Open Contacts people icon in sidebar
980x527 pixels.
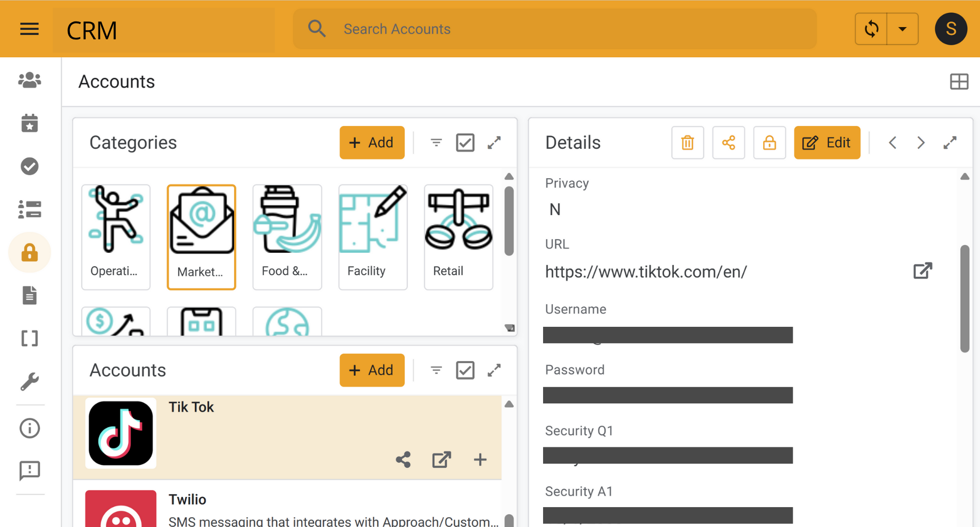coord(30,81)
